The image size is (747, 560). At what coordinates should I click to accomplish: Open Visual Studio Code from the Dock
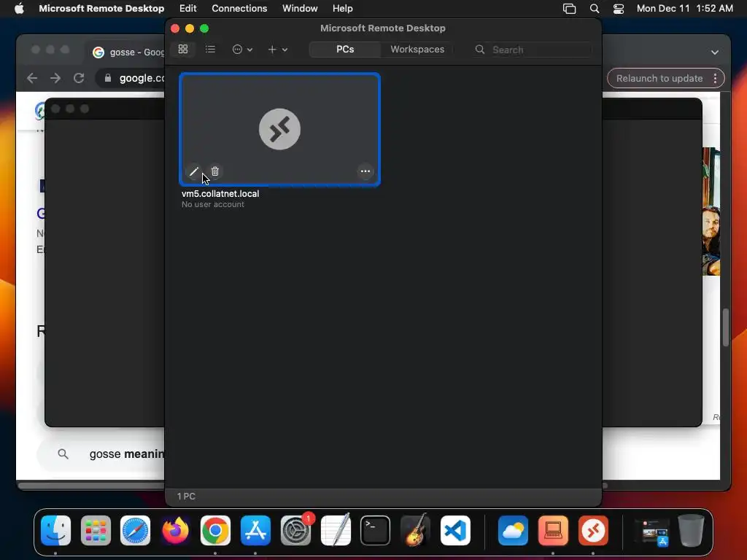(455, 531)
